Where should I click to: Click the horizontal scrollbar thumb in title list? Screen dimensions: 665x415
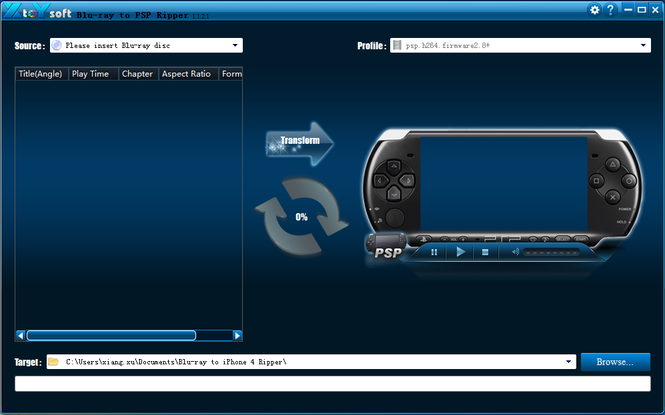(111, 335)
